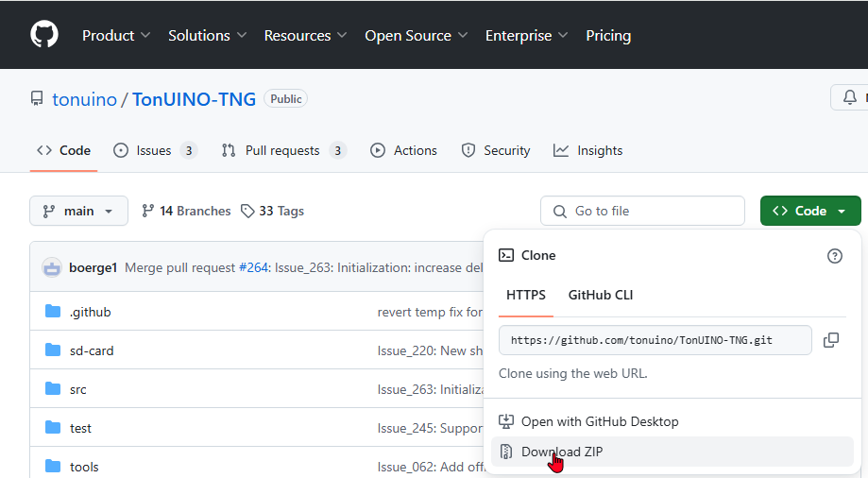This screenshot has width=868, height=478.
Task: Choose Open with GitHub Desktop
Action: coord(672,421)
